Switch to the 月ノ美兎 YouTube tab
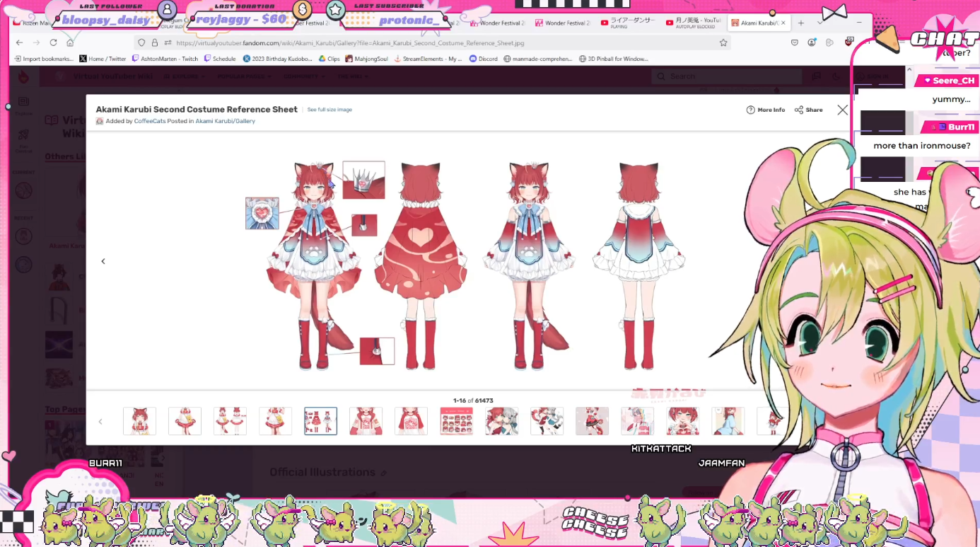The image size is (980, 547). coord(693,23)
